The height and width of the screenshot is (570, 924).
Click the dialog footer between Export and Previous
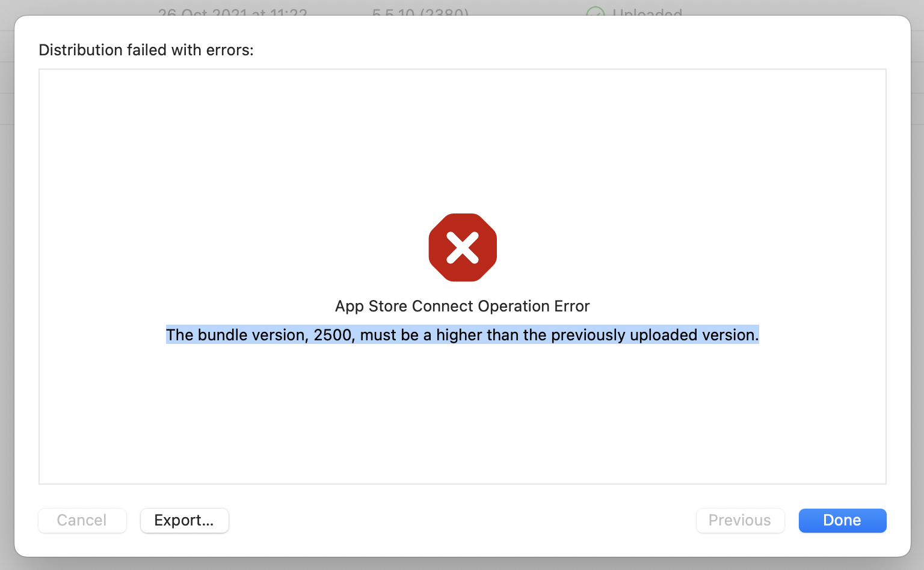click(x=463, y=520)
